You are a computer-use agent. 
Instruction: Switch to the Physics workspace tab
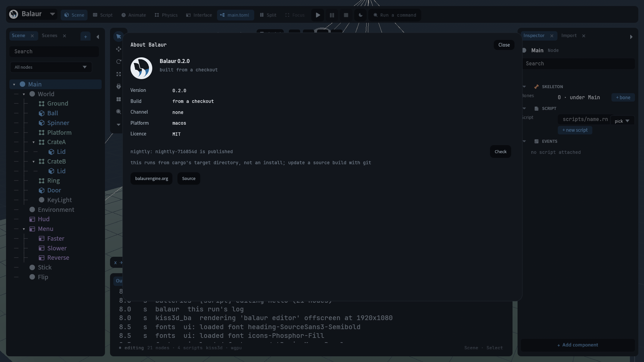click(166, 15)
